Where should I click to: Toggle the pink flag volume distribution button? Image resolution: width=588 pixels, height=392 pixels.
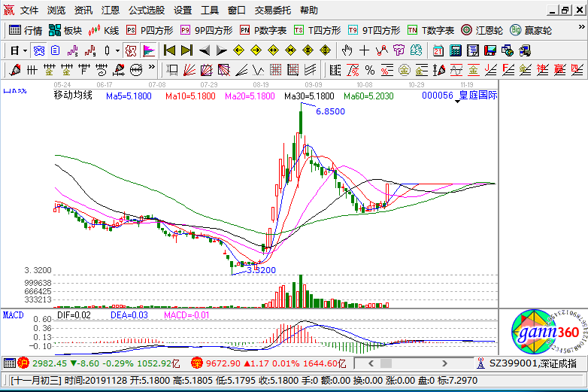[149, 50]
